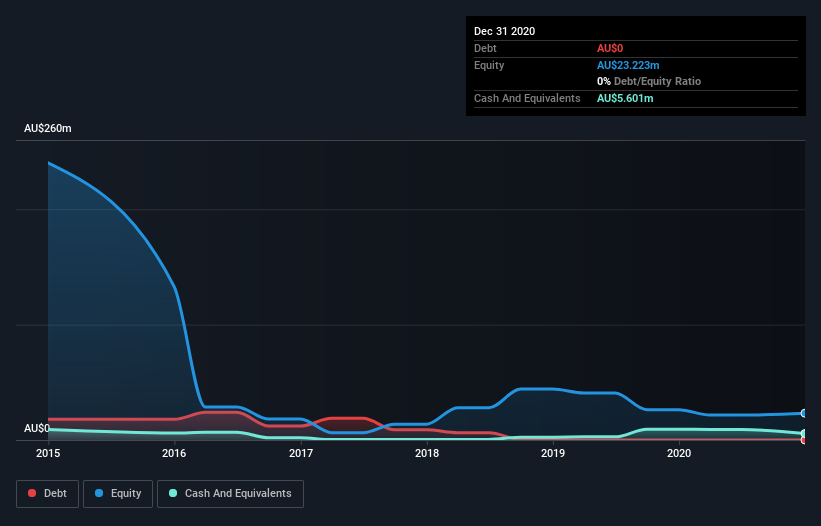This screenshot has width=821, height=526.
Task: Toggle the Equity legend button
Action: (x=118, y=494)
